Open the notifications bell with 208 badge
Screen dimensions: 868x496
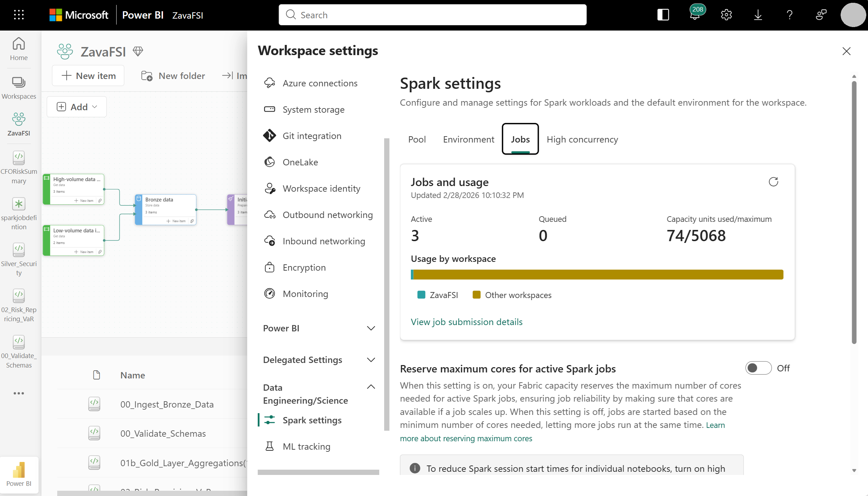(x=696, y=14)
